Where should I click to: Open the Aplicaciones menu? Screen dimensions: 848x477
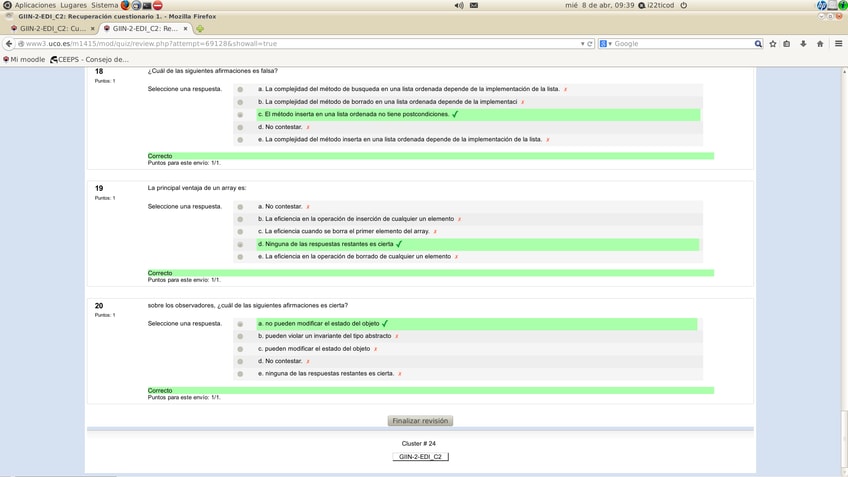click(x=35, y=5)
